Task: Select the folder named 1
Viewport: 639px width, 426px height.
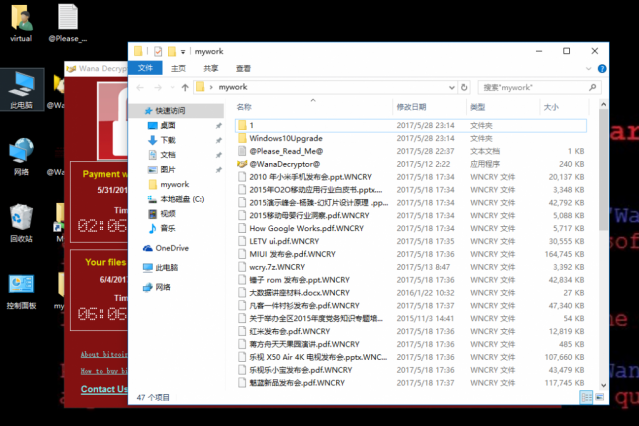Action: click(411, 125)
